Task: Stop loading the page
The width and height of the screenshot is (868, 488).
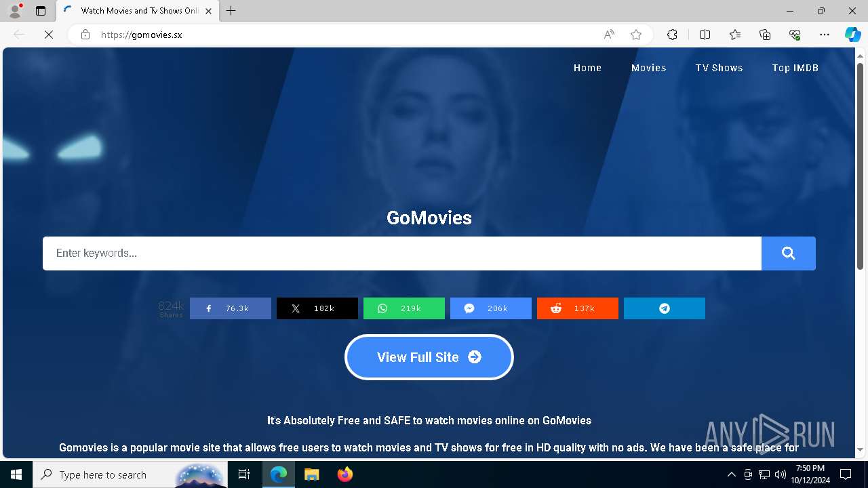Action: click(x=49, y=35)
